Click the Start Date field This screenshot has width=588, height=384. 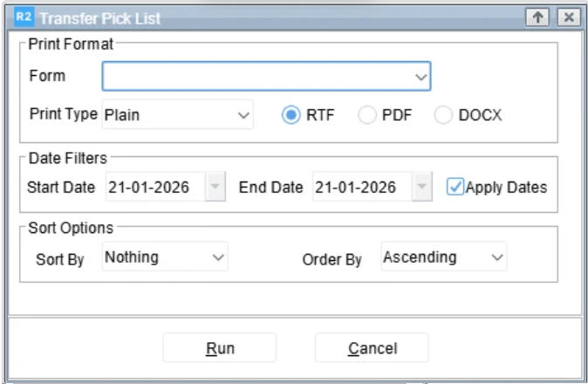155,187
